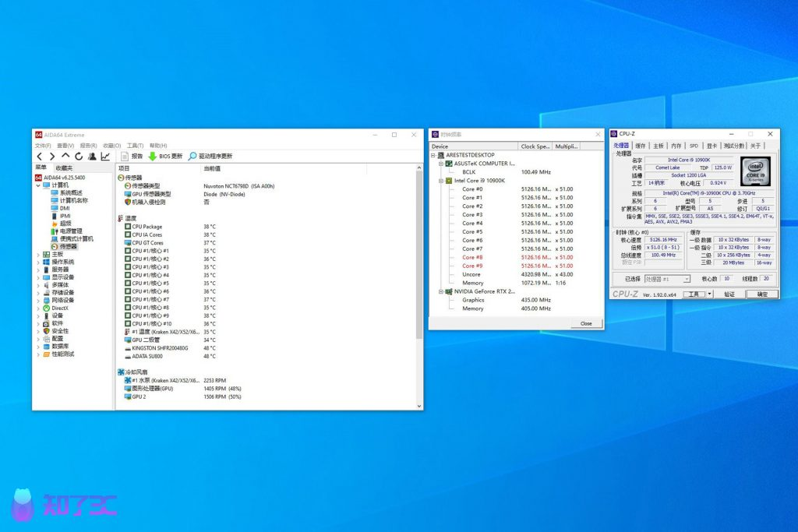
Task: Open the 处理器 #1 selection dropdown
Action: [667, 279]
